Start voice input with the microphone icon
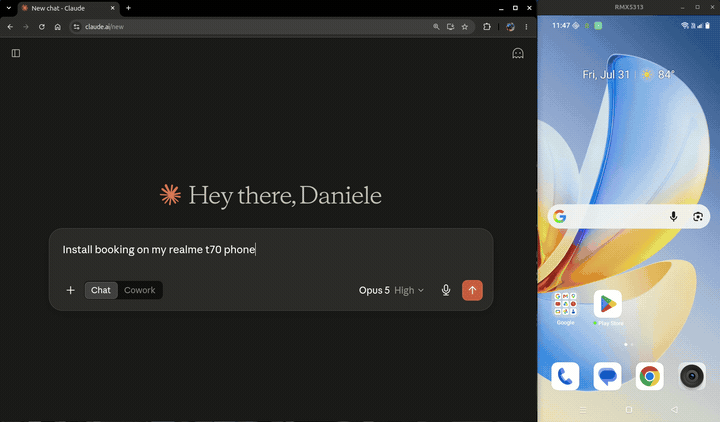The width and height of the screenshot is (720, 422). 445,290
